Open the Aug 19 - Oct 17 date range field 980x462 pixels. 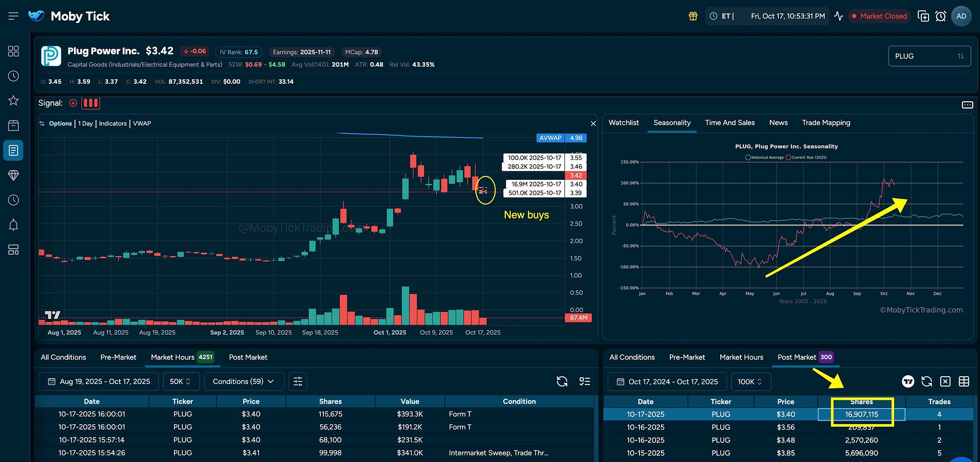point(98,381)
